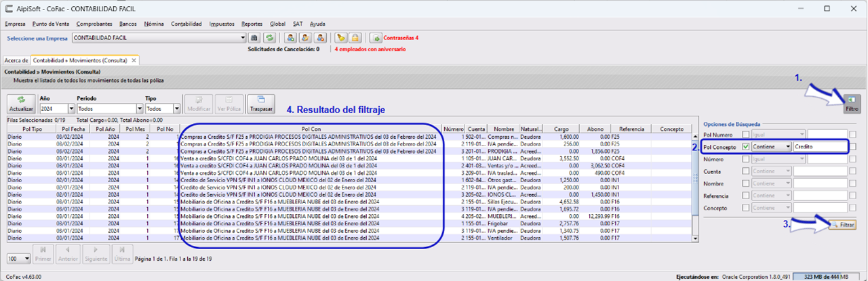868x281 pixels.
Task: Open the Seleccione una Empresa dropdown
Action: coord(242,38)
